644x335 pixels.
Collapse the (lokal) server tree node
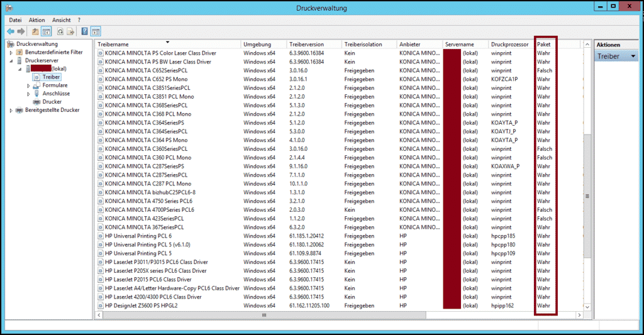tap(19, 69)
